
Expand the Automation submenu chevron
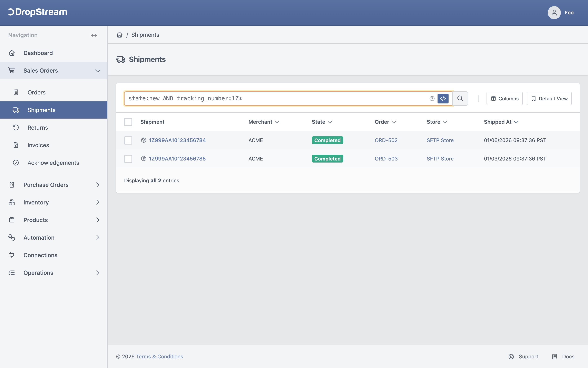pyautogui.click(x=98, y=237)
